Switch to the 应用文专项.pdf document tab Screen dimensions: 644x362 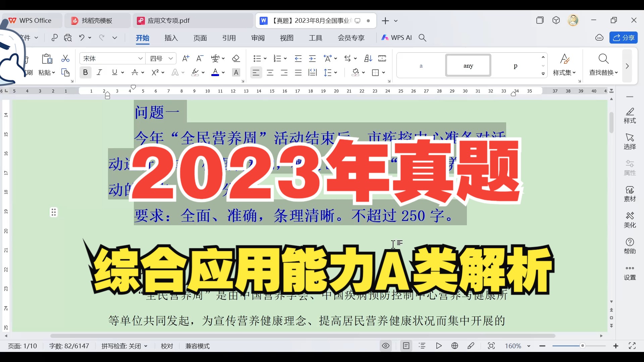click(x=168, y=20)
